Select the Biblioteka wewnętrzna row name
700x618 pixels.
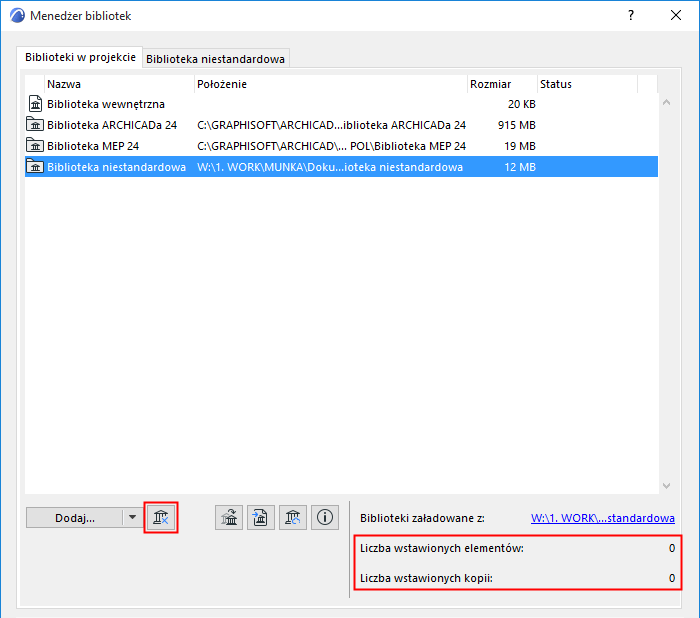tap(106, 104)
